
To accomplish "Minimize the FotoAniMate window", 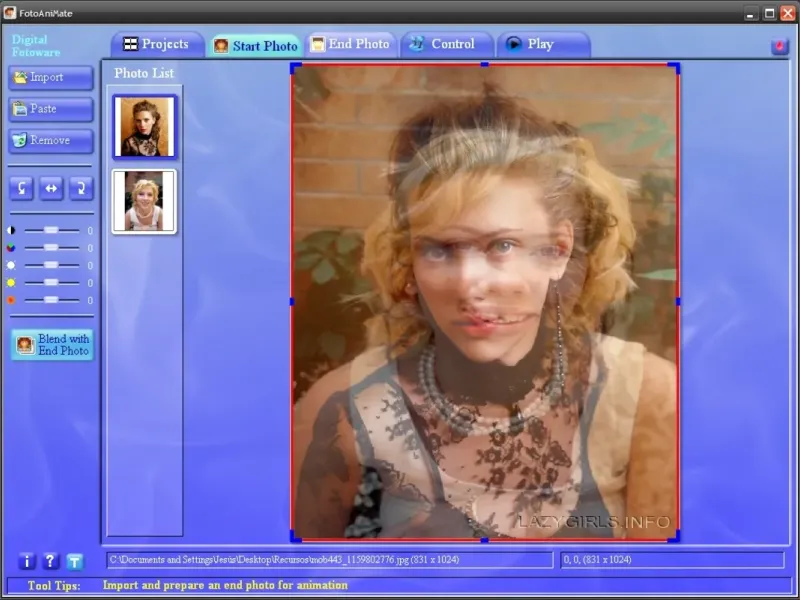I will tap(750, 14).
